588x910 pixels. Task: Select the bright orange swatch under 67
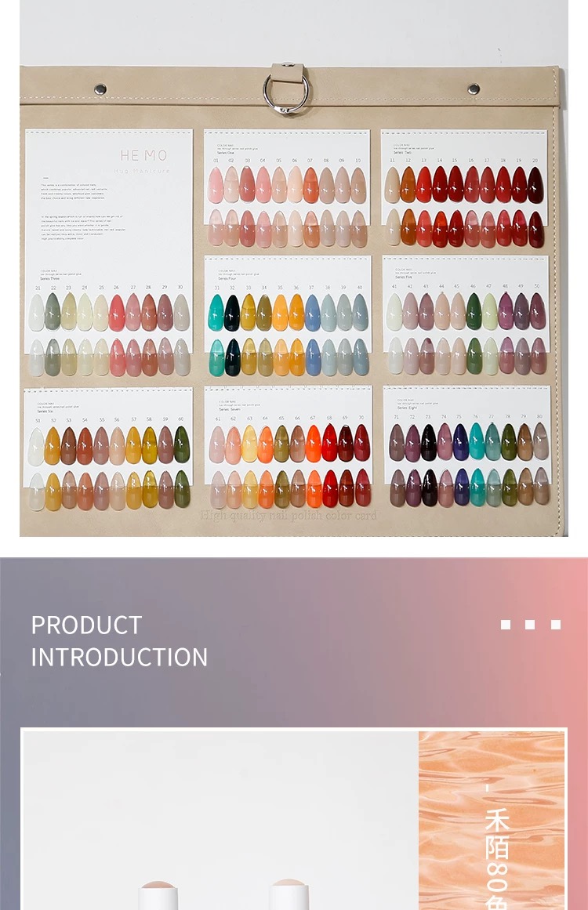coord(314,444)
